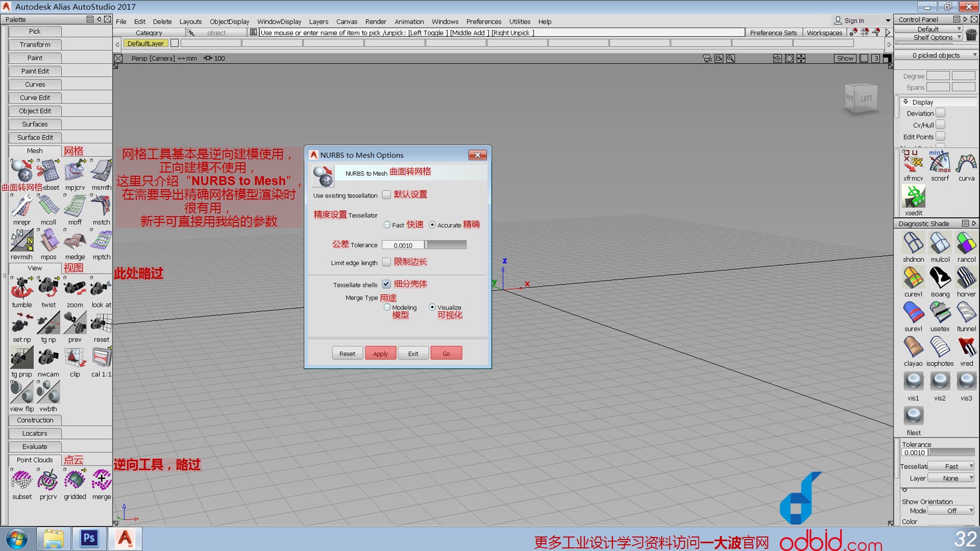Select the mrepr mesh repair tool
Screen dimensions: 980x551
click(x=22, y=205)
